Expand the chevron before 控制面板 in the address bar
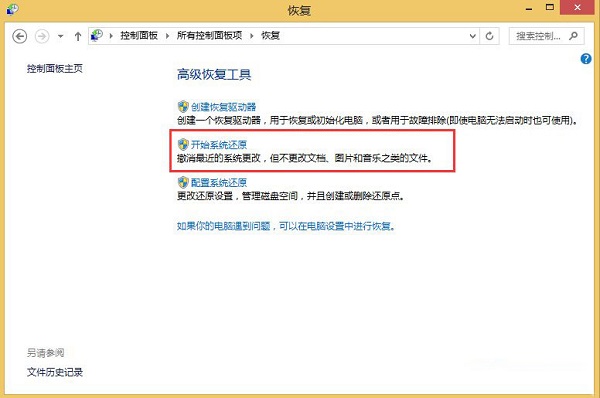Screen dimensions: 600x398 [111, 36]
